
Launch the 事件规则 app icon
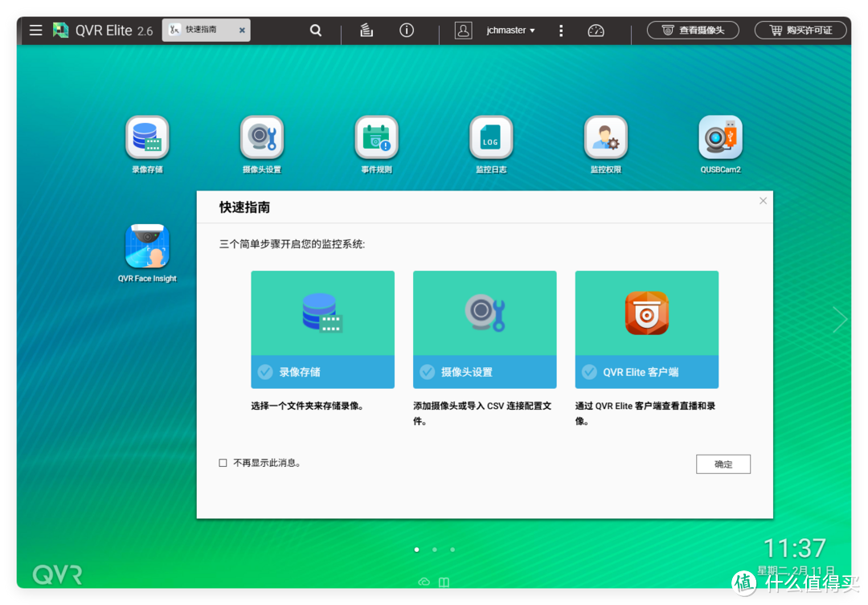coord(376,138)
